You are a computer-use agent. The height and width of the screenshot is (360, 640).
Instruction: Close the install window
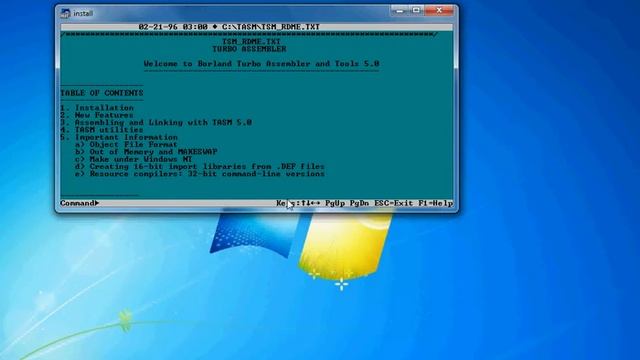pyautogui.click(x=439, y=11)
